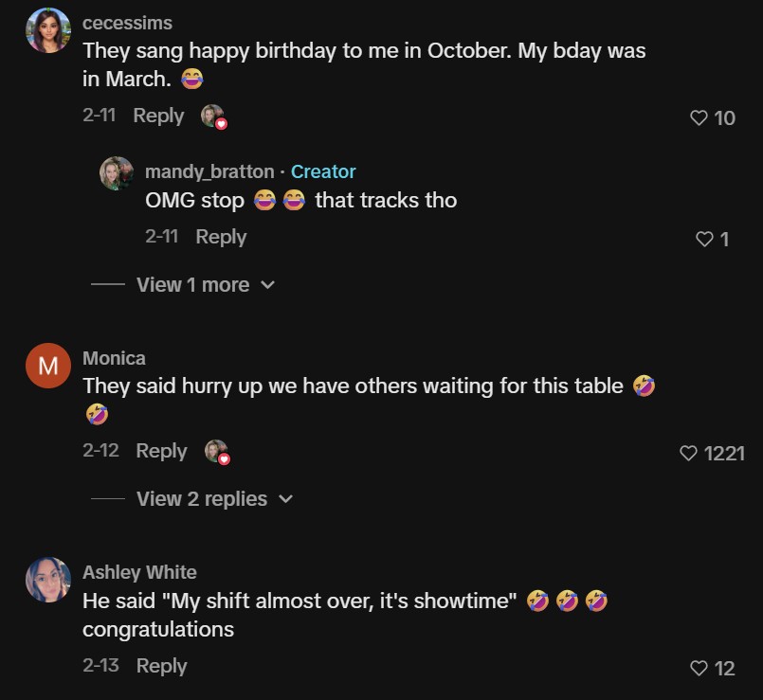Open cecessims profile avatar
Image resolution: width=763 pixels, height=700 pixels.
coord(48,30)
